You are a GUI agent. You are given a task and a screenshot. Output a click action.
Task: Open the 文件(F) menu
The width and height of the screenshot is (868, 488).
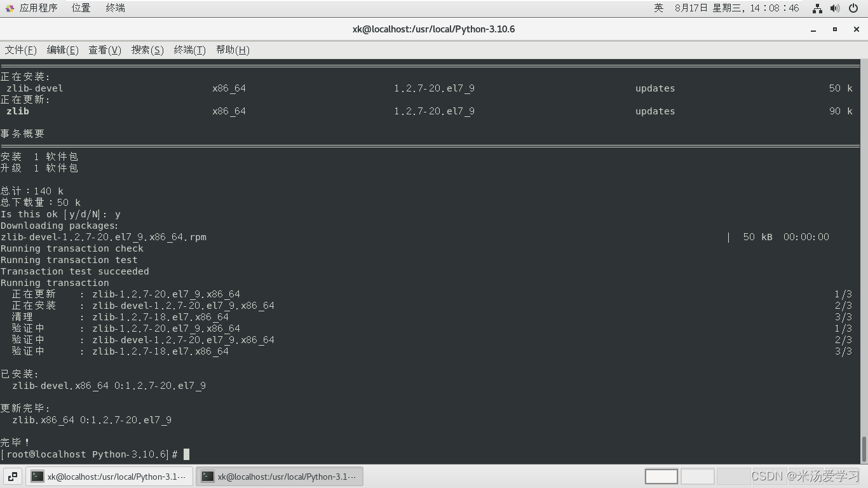click(21, 50)
